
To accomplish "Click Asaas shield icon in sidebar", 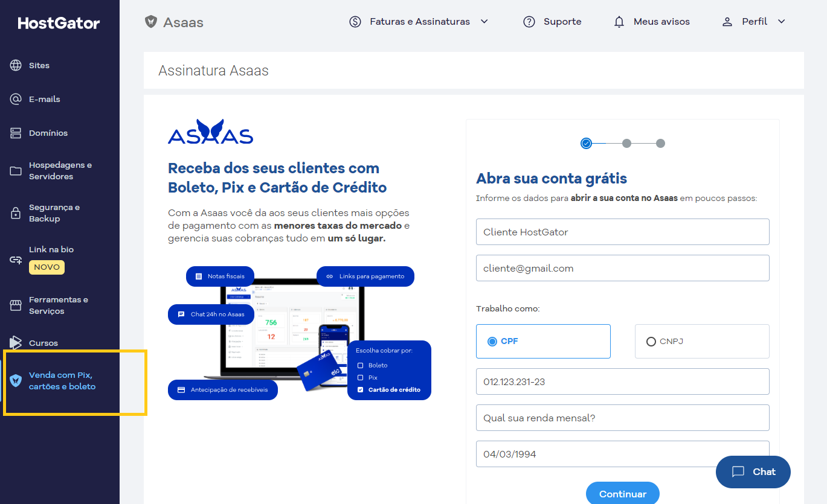I will pos(16,380).
